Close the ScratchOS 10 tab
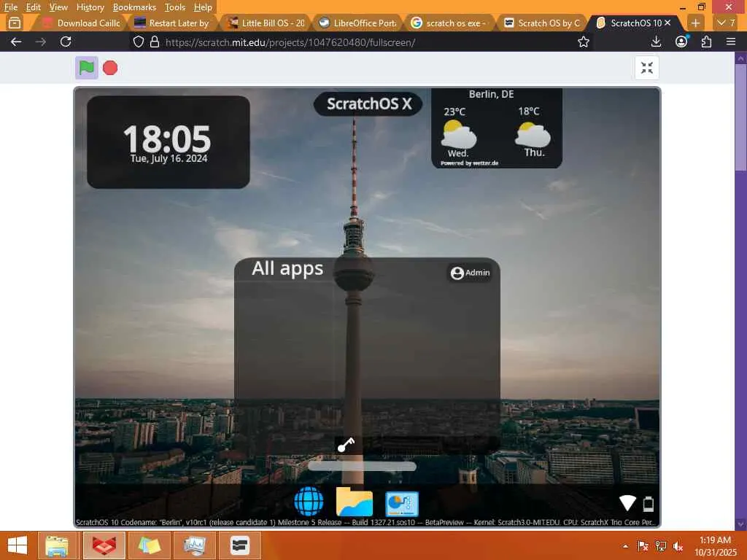Screen dimensions: 747x560 (x=667, y=23)
